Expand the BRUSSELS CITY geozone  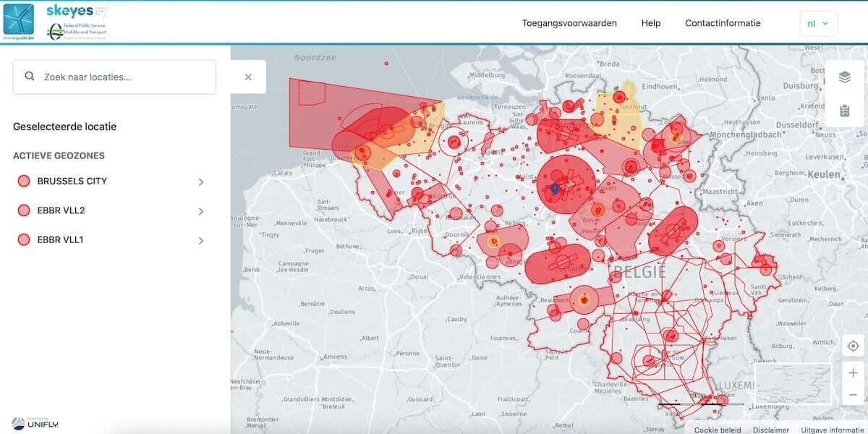(x=200, y=182)
